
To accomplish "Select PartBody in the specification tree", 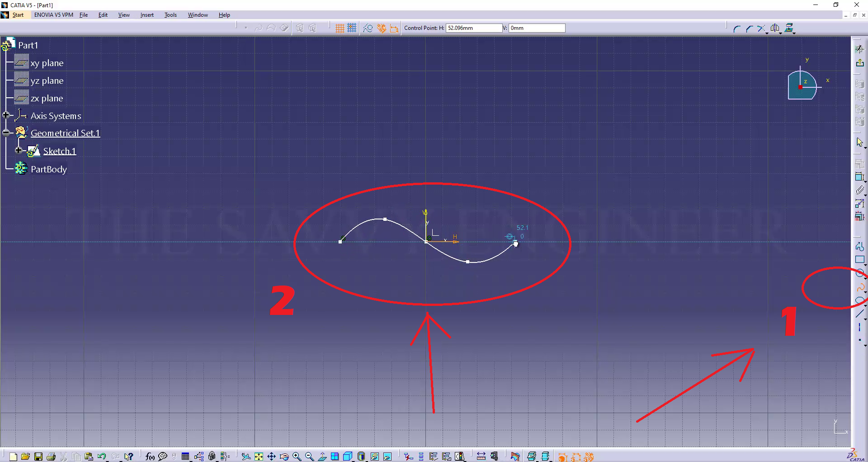I will (x=48, y=169).
